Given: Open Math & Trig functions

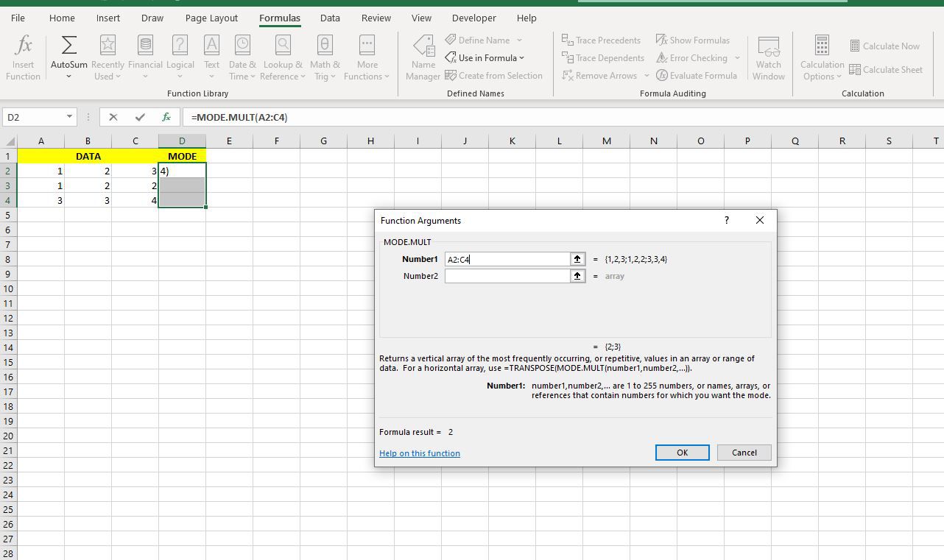Looking at the screenshot, I should (324, 57).
